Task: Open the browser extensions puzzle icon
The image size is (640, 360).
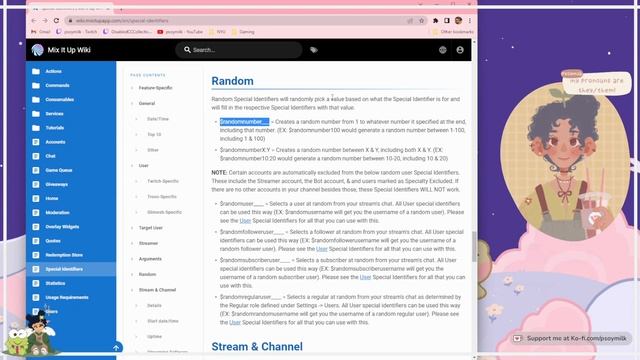Action: [x=436, y=20]
